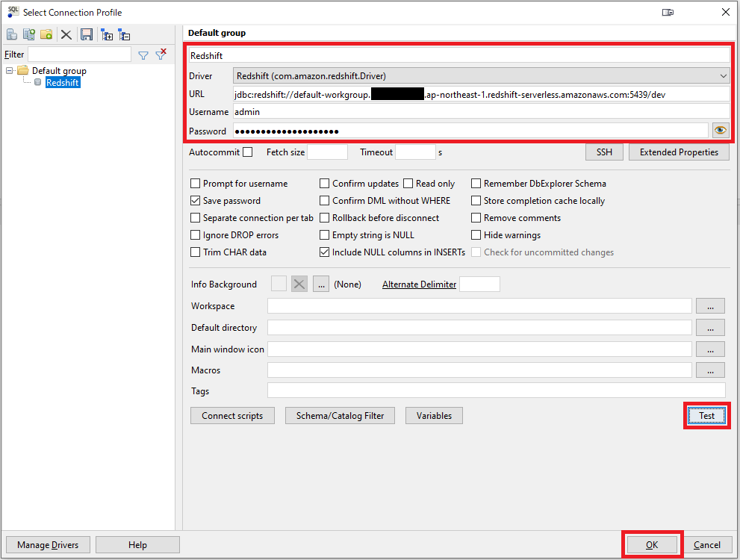The height and width of the screenshot is (560, 740).
Task: Click the Redshift database icon in tree
Action: (x=38, y=82)
